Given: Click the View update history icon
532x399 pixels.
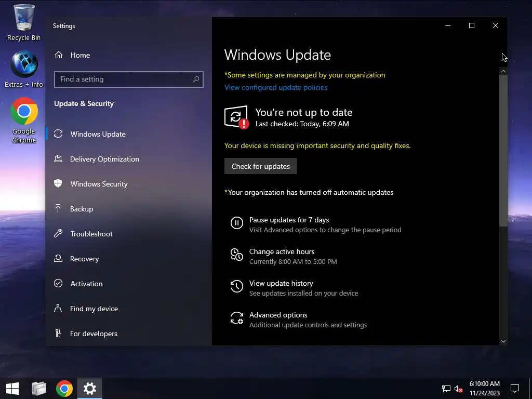Looking at the screenshot, I should point(237,286).
